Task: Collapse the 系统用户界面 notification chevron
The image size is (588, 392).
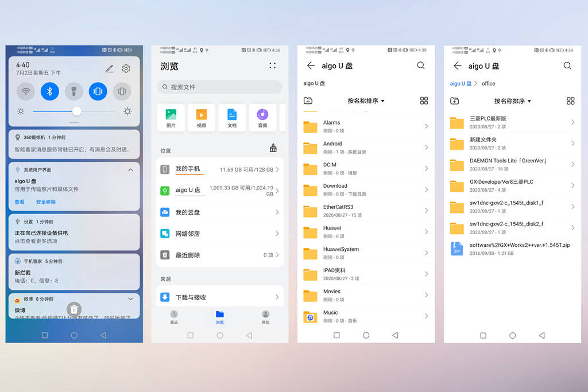Action: click(x=130, y=170)
